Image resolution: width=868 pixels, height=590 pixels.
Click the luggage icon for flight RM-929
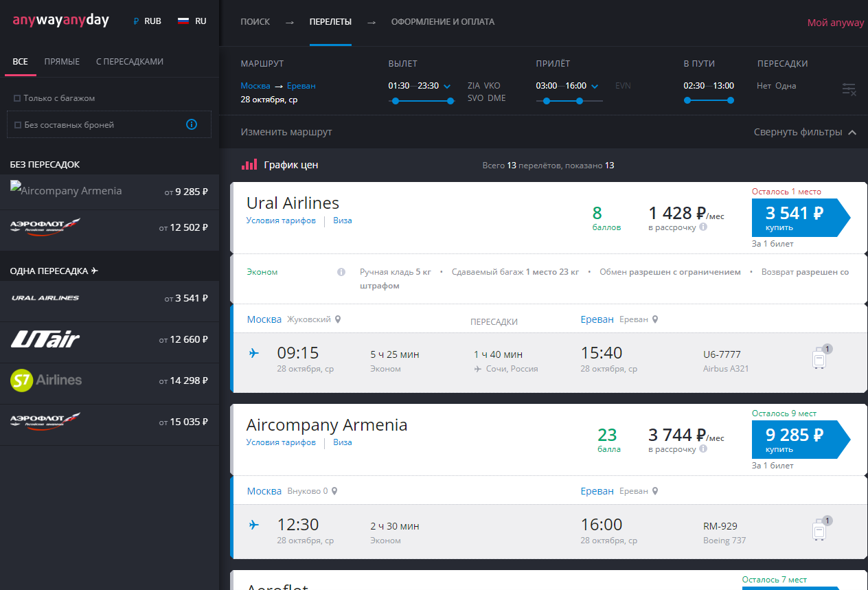[820, 529]
